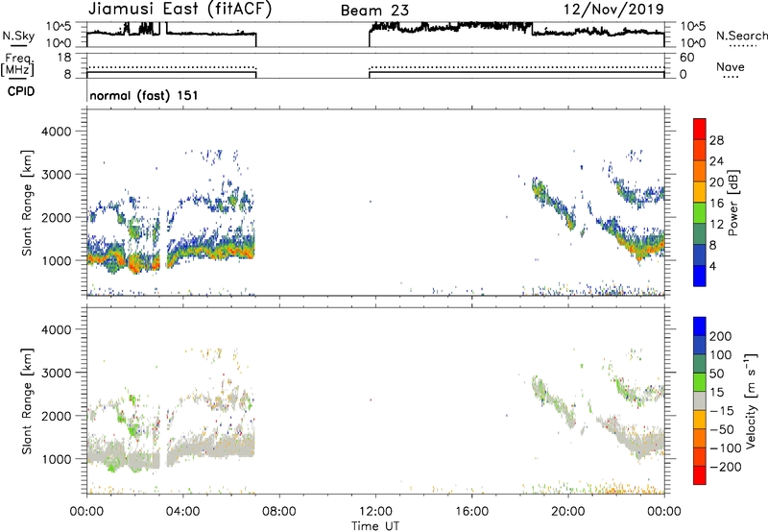Click the blue bottom of power color bar
This screenshot has width=768, height=532.
click(x=700, y=276)
